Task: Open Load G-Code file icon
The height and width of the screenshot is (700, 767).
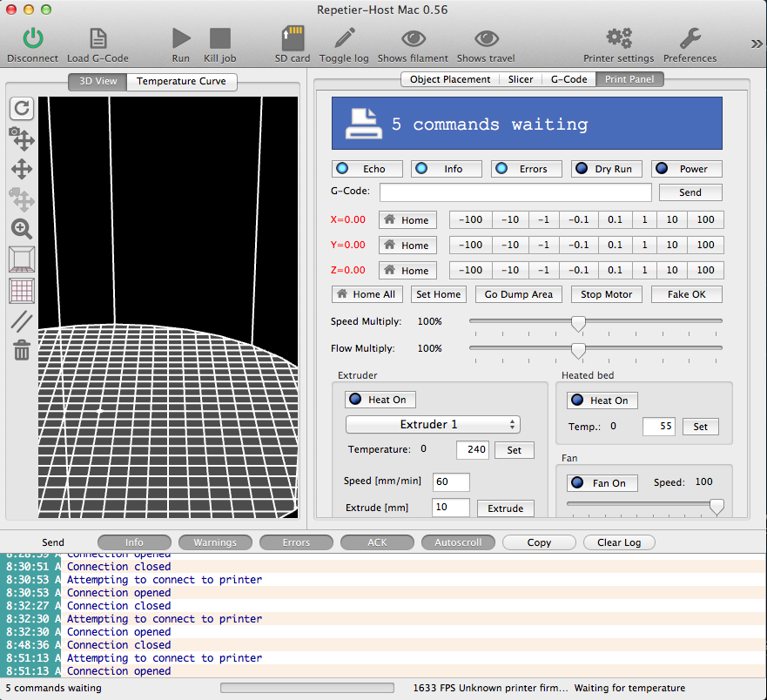Action: pyautogui.click(x=98, y=38)
